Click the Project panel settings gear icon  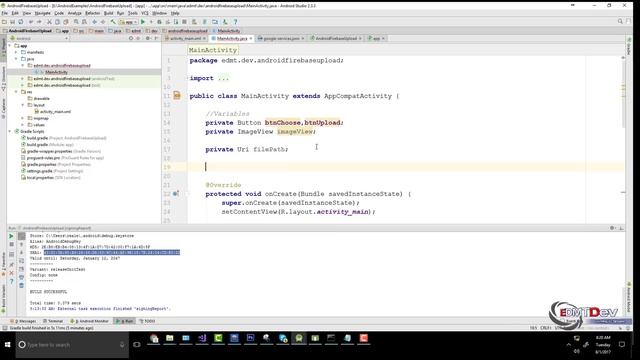click(148, 38)
